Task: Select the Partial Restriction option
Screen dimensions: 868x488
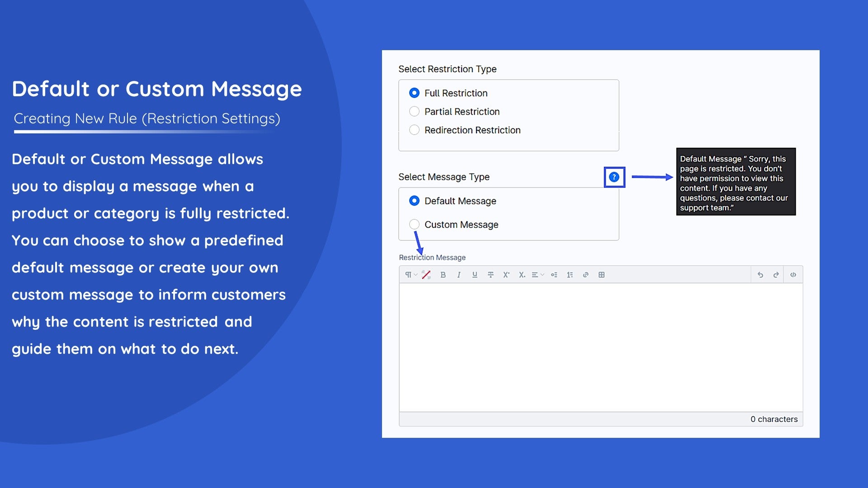Action: 414,112
